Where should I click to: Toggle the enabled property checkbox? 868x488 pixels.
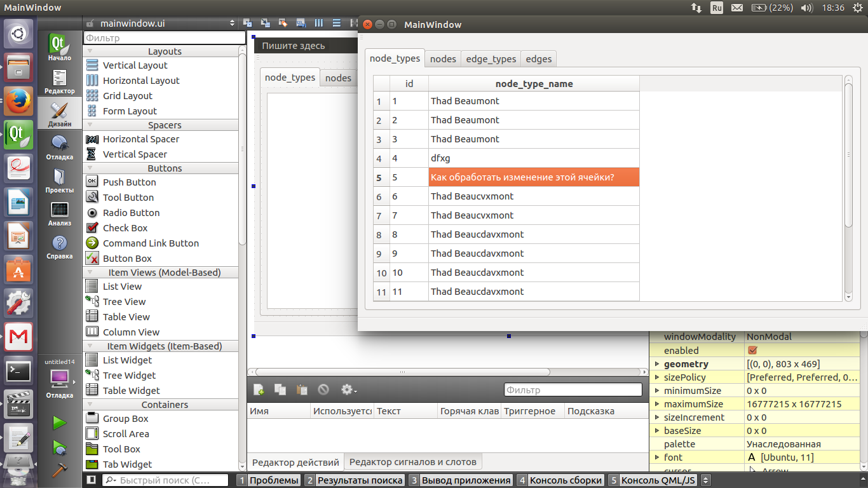point(753,351)
